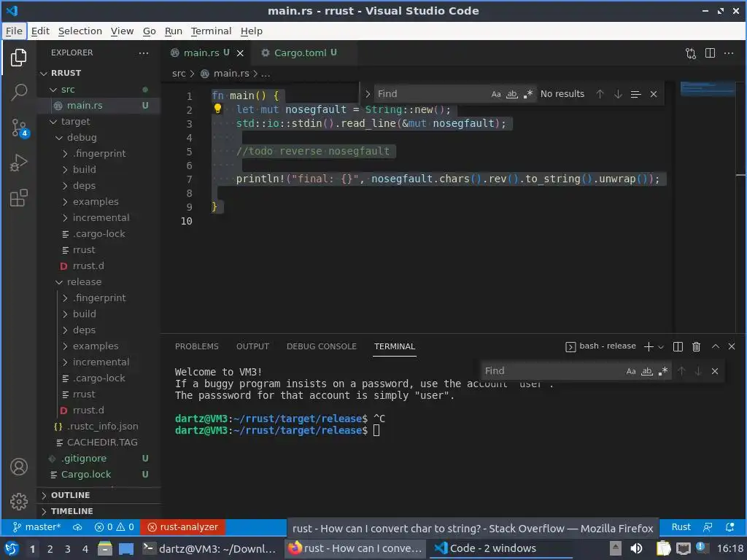Collapse the debug folder
Screen dimensions: 747x560
(x=98, y=138)
